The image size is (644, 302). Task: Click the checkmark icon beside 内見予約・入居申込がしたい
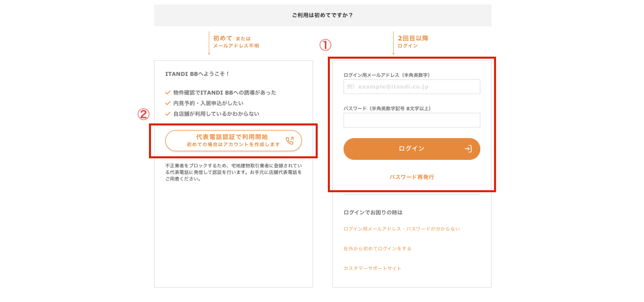tap(168, 103)
